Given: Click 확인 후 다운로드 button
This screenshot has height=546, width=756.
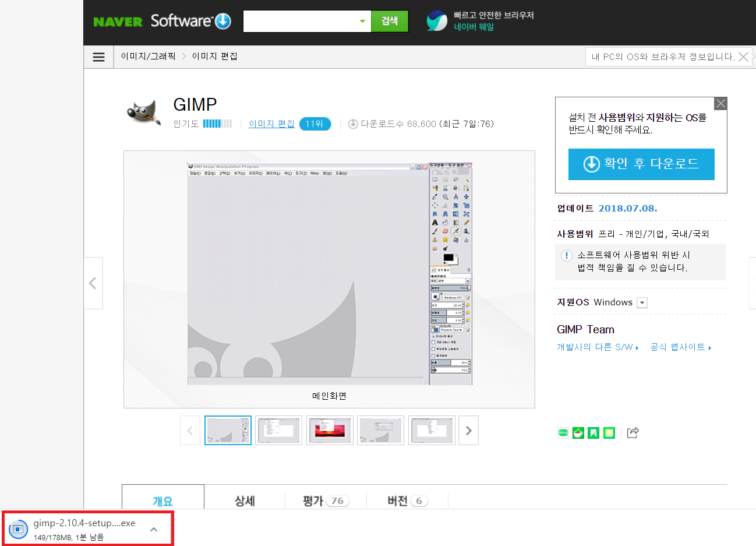Looking at the screenshot, I should coord(641,164).
